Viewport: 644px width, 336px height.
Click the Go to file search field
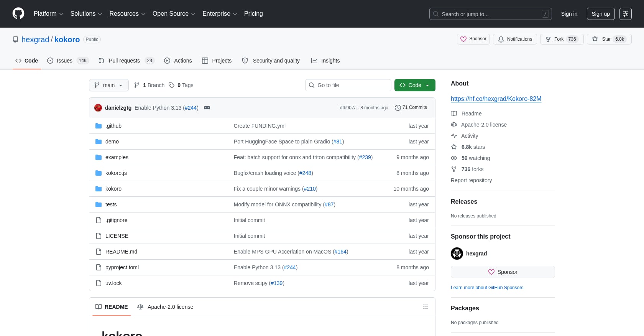tap(348, 85)
